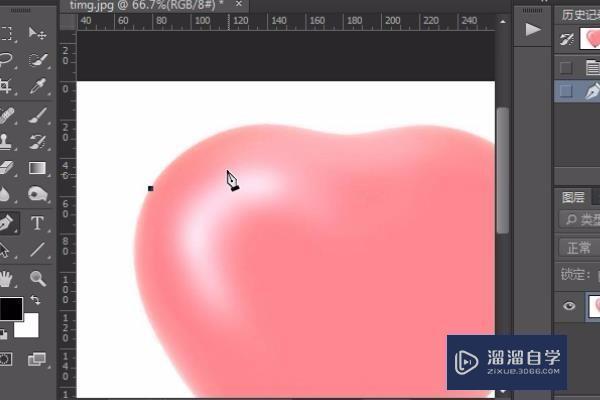Select the Sponge tool
The image size is (600, 400).
point(38,194)
